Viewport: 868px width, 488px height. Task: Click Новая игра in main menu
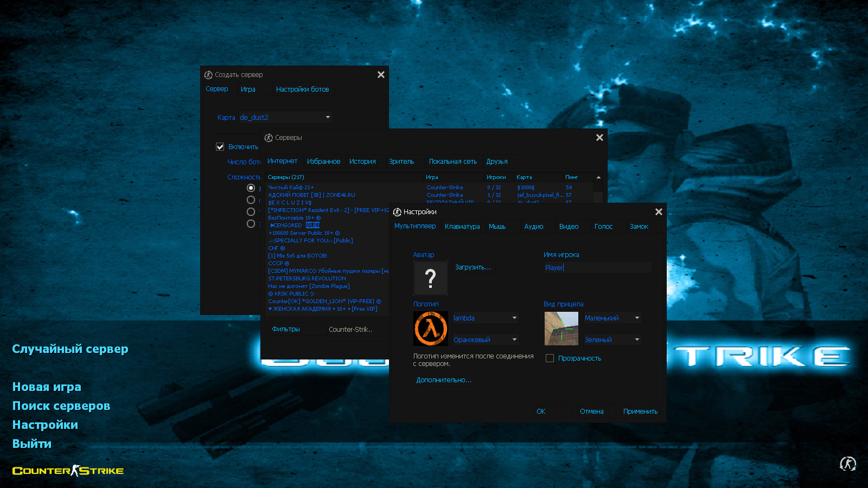[x=47, y=387]
